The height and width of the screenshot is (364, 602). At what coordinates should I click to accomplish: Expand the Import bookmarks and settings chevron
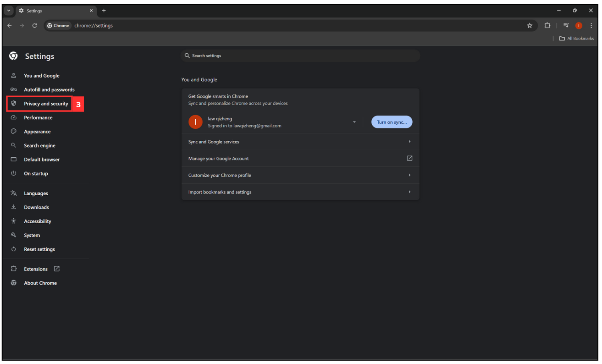[409, 192]
